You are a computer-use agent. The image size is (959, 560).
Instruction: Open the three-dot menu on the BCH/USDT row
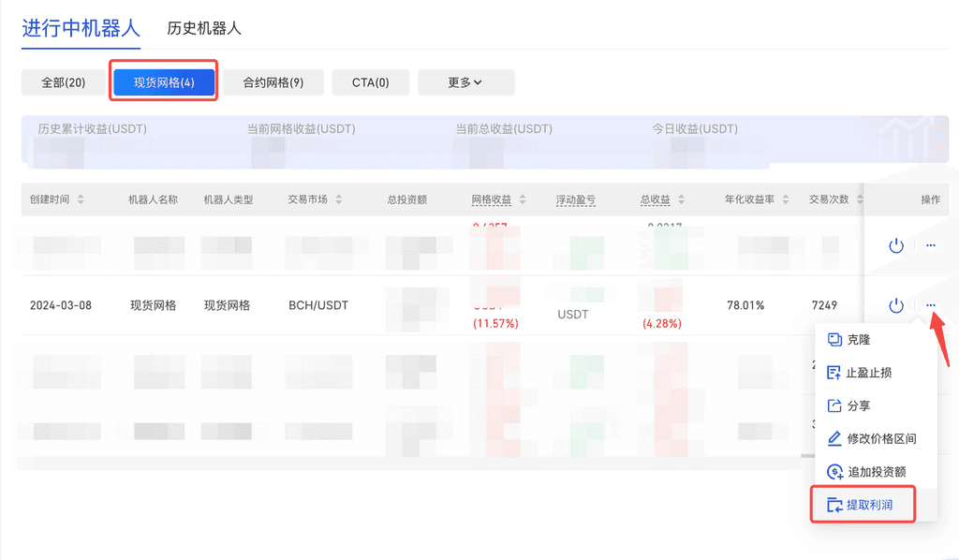tap(930, 305)
